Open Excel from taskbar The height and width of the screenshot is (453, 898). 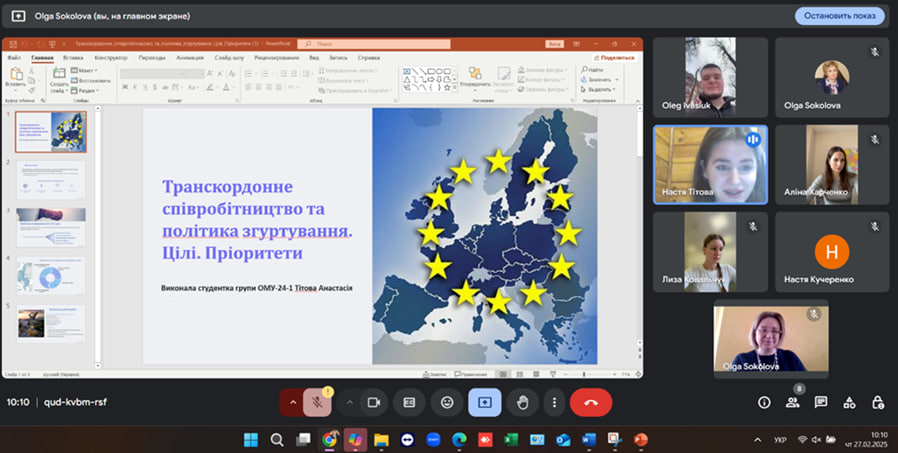[511, 440]
